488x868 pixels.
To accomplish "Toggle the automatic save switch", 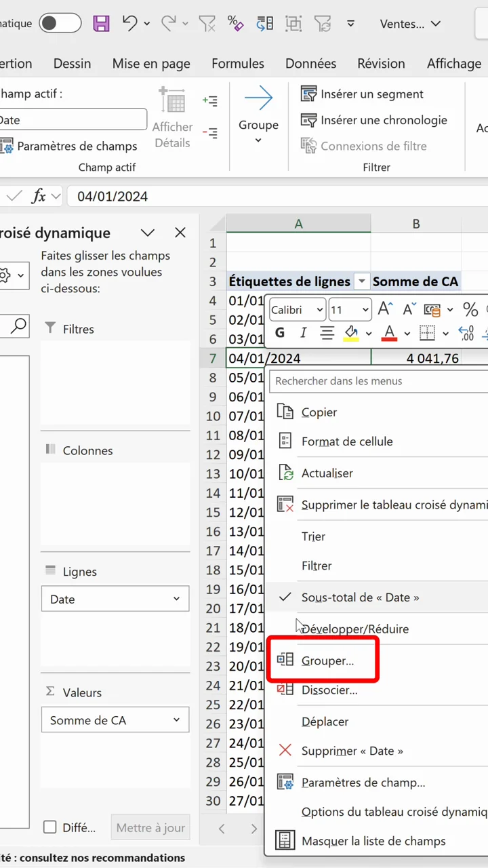I will coord(60,24).
